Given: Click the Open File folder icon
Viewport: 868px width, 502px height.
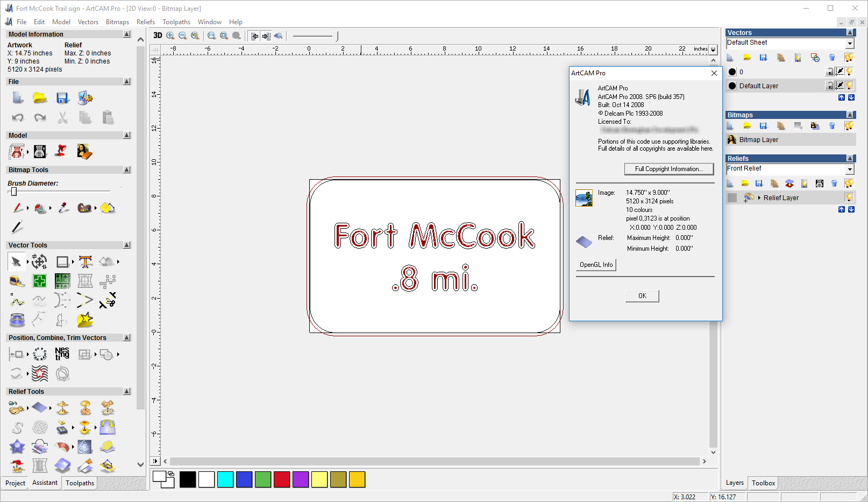Looking at the screenshot, I should (x=40, y=98).
